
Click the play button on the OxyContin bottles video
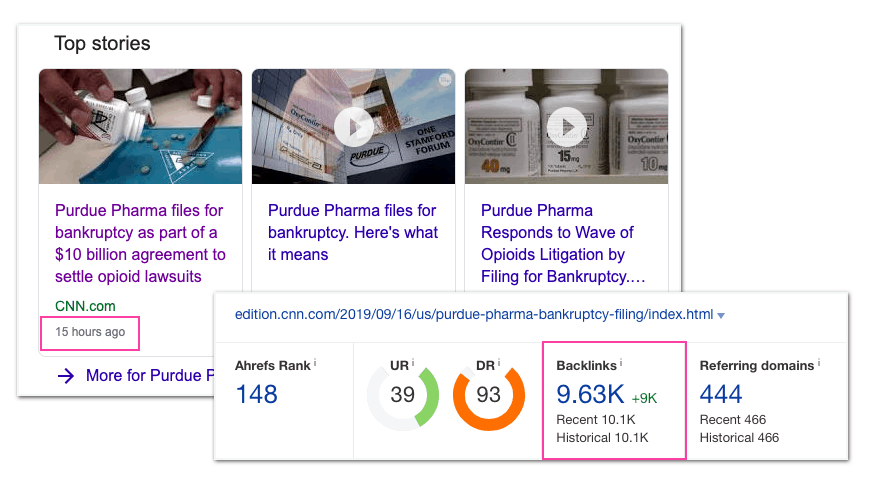[567, 126]
